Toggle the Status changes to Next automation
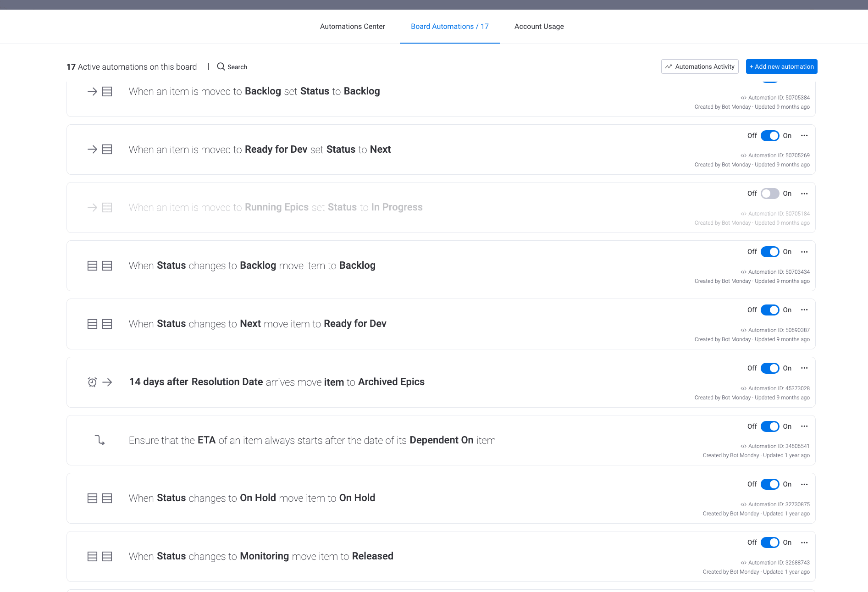 point(770,310)
